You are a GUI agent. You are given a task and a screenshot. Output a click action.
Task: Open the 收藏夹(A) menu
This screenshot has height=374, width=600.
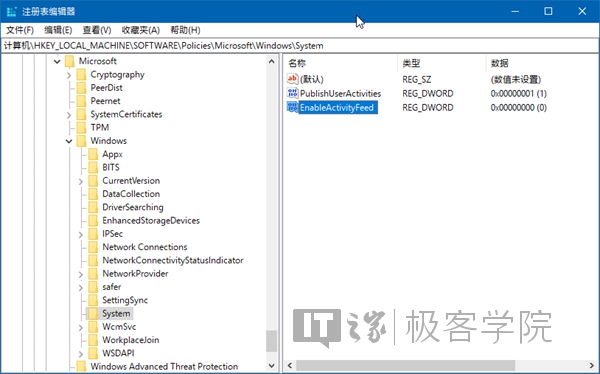(x=140, y=30)
